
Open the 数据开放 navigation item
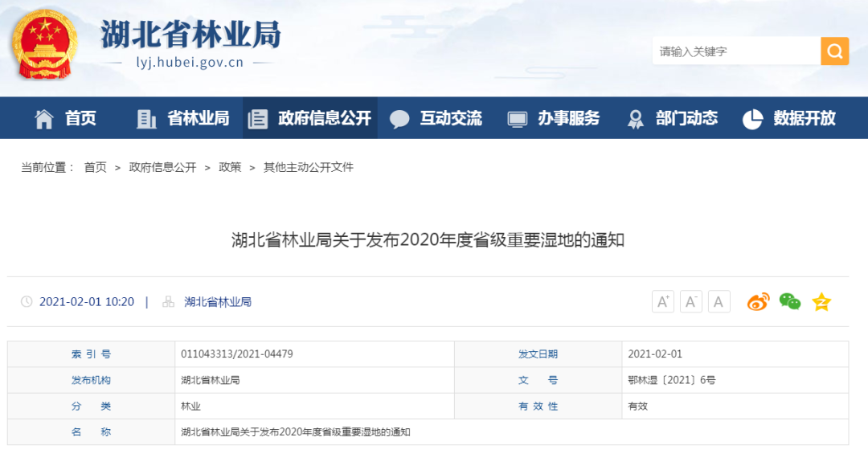(x=790, y=118)
